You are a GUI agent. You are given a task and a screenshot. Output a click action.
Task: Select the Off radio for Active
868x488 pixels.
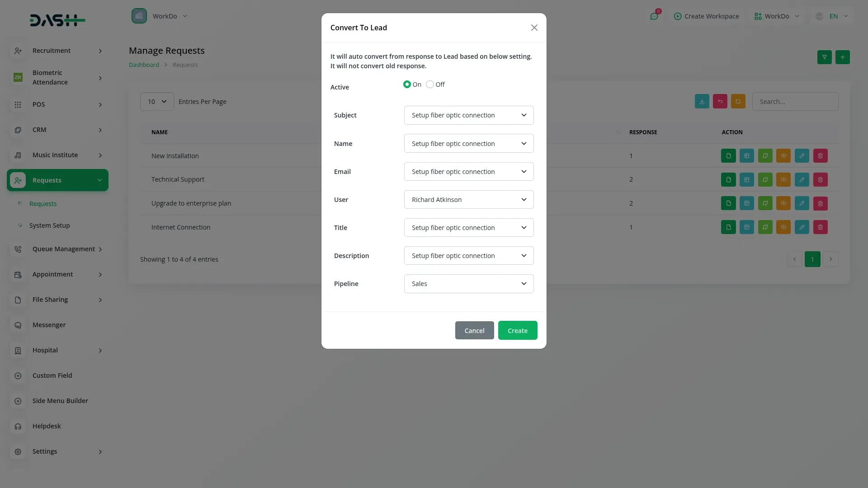pyautogui.click(x=430, y=84)
